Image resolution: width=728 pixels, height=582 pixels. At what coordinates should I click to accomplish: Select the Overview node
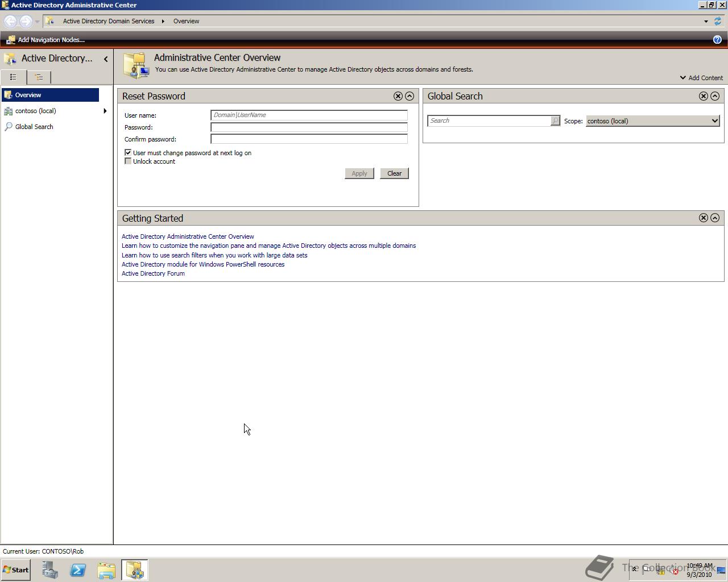(50, 95)
